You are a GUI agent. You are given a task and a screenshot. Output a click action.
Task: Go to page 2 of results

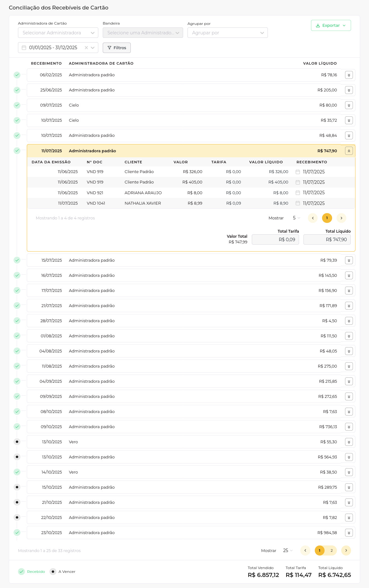pos(332,550)
